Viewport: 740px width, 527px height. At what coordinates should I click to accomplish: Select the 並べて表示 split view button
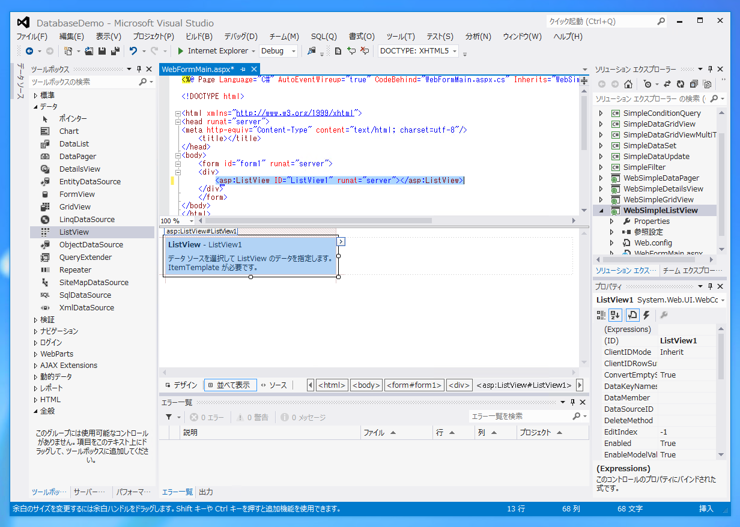pyautogui.click(x=230, y=385)
